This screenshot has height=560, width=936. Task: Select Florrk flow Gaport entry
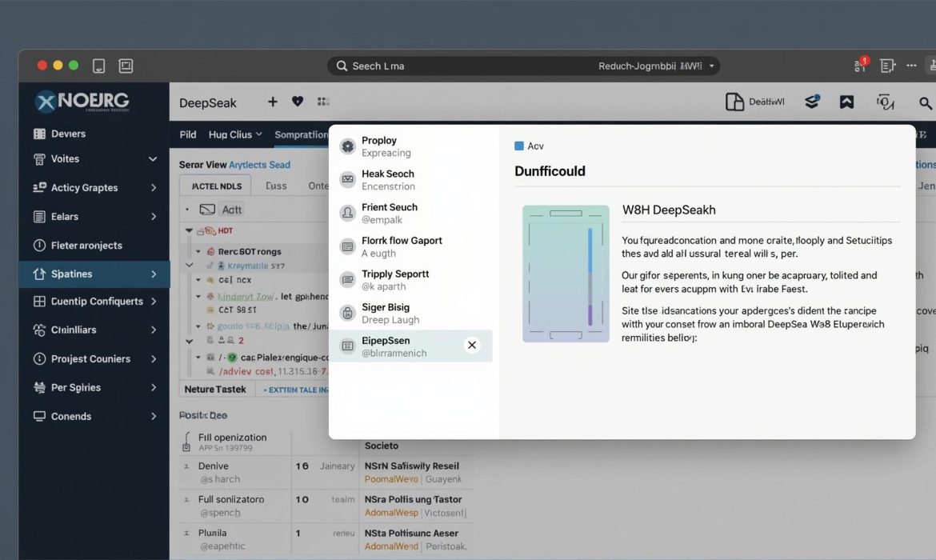410,246
